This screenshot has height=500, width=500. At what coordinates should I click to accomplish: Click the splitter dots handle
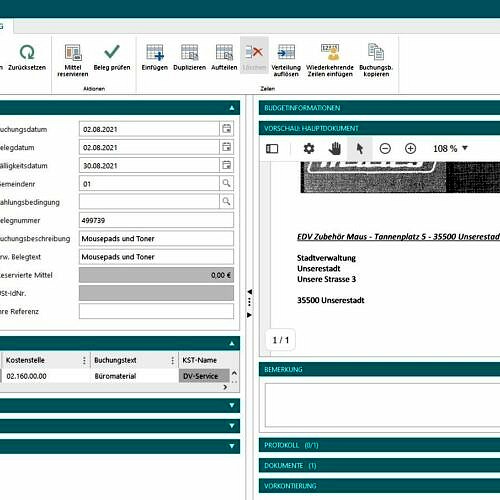coord(249,302)
